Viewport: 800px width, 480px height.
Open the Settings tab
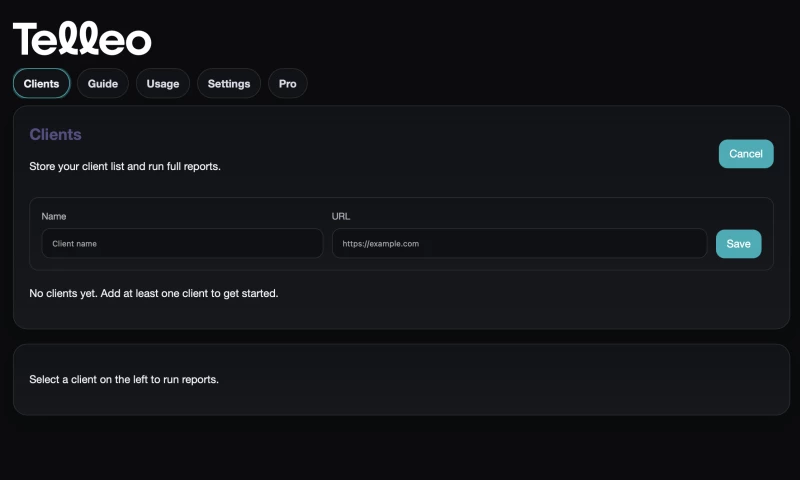pyautogui.click(x=229, y=84)
